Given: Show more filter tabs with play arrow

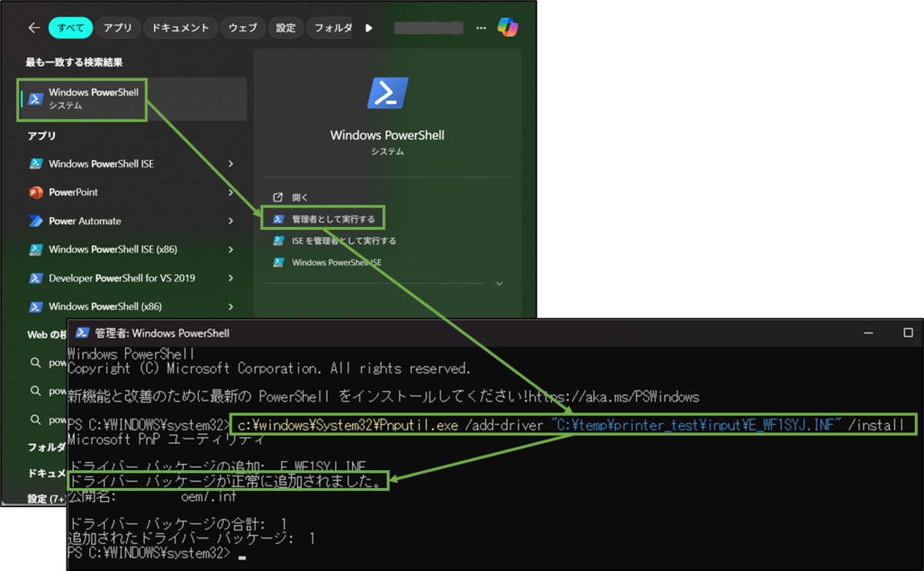Looking at the screenshot, I should tap(369, 28).
